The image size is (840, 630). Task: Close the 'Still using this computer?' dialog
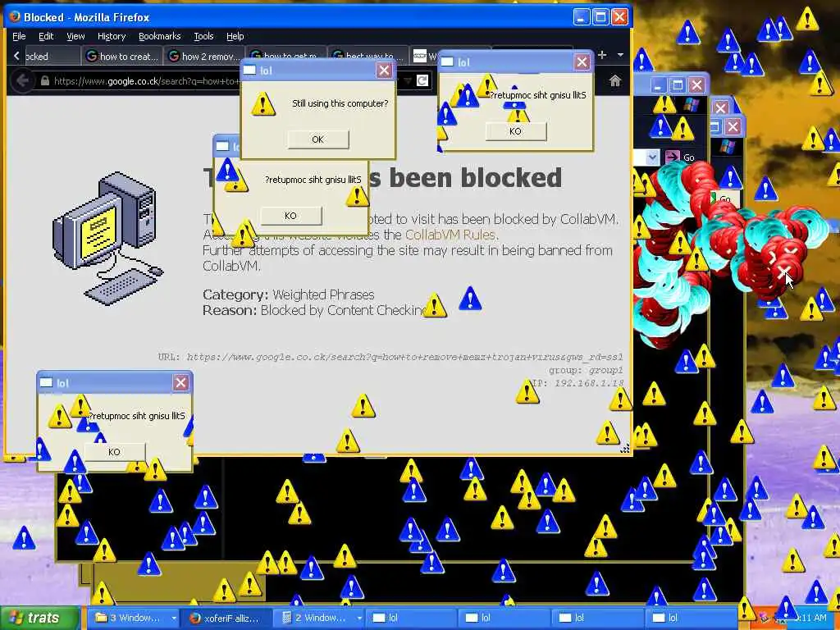coord(384,71)
